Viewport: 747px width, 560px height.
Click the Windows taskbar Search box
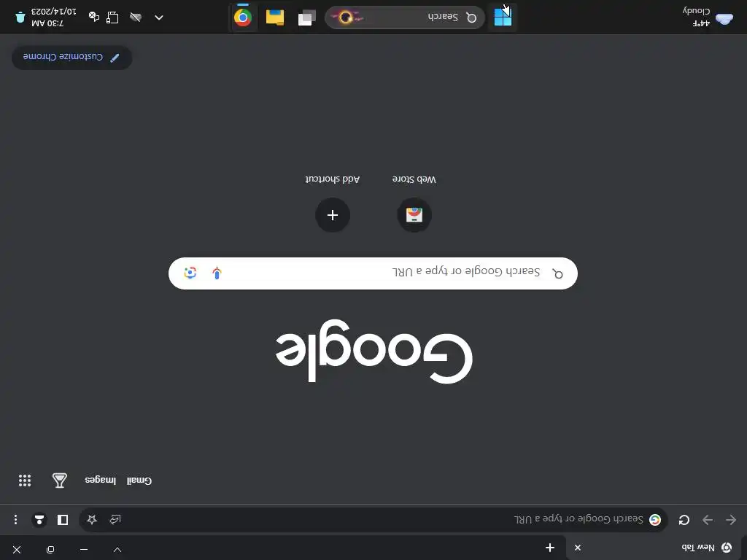pos(405,17)
